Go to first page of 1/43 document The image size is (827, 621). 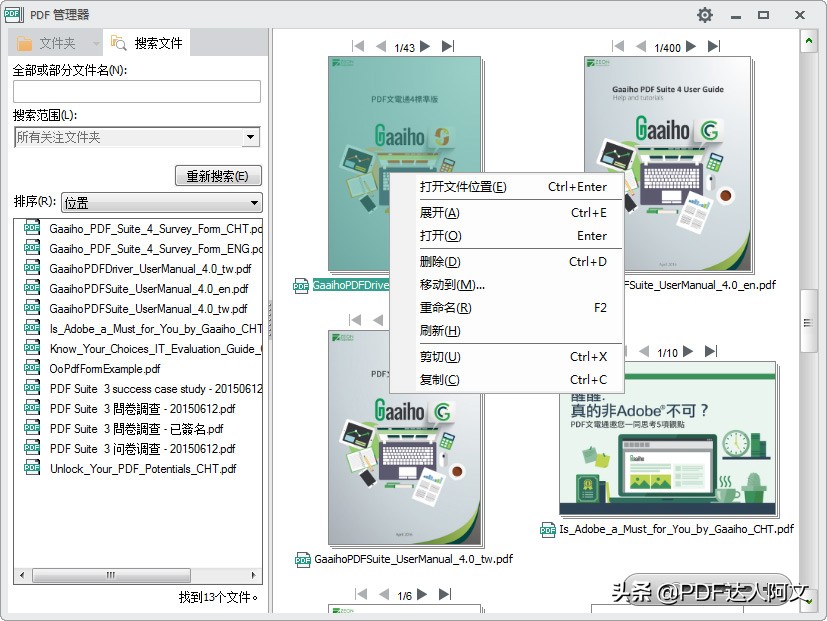pyautogui.click(x=358, y=46)
